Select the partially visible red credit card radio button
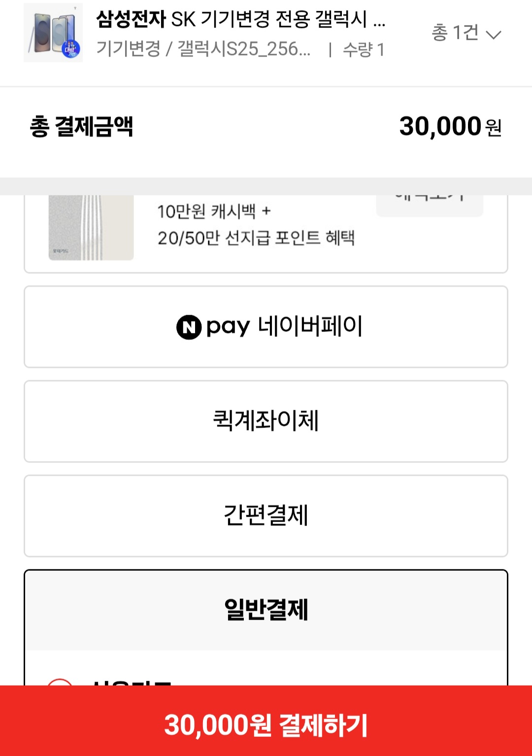This screenshot has width=532, height=756. (x=60, y=682)
